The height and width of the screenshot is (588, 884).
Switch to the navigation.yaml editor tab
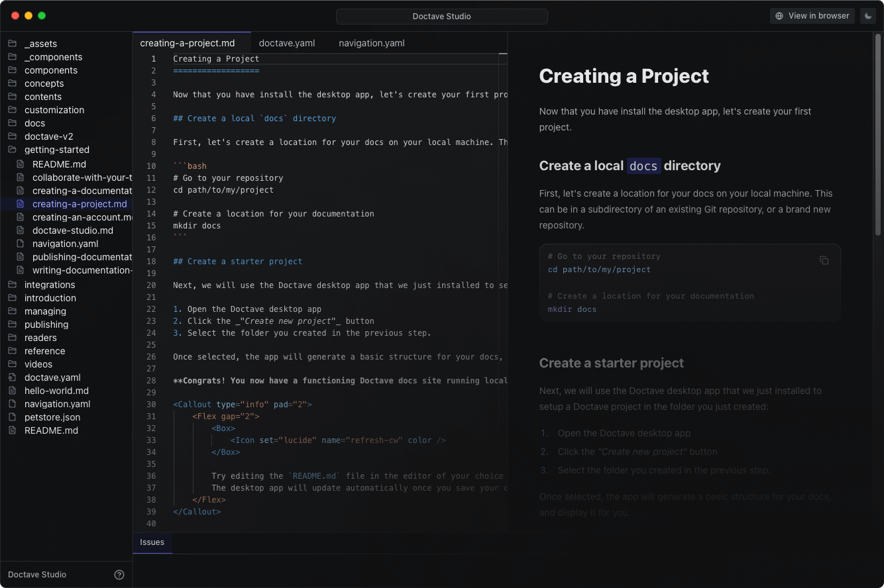click(372, 43)
